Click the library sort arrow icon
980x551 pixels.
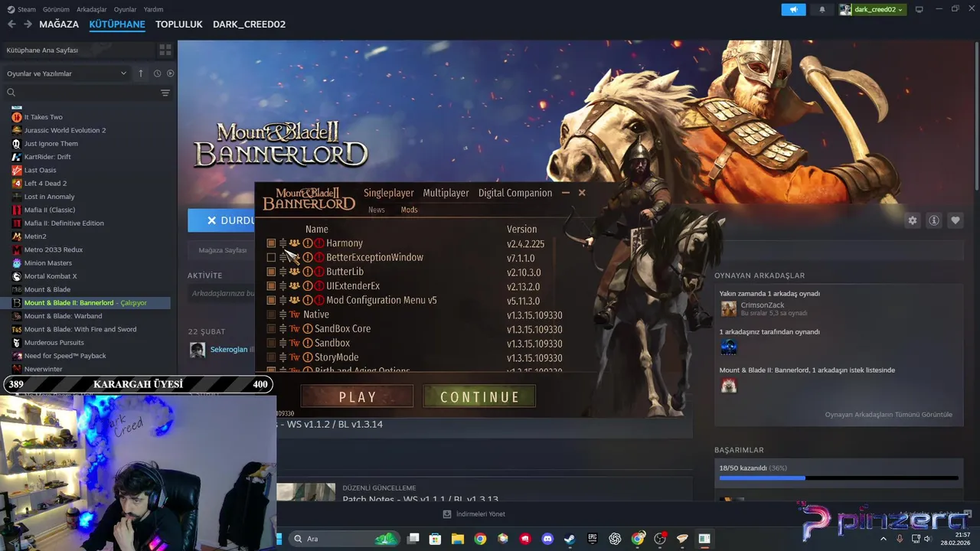click(141, 73)
